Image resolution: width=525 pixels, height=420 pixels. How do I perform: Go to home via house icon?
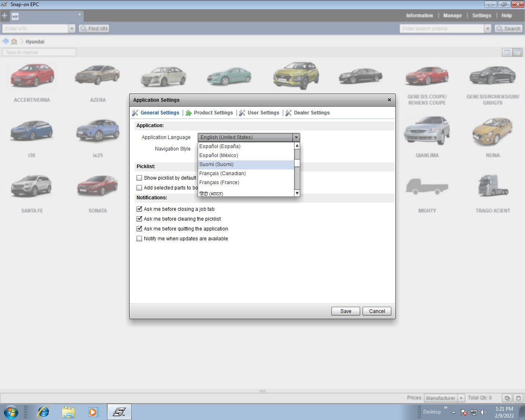pyautogui.click(x=14, y=41)
